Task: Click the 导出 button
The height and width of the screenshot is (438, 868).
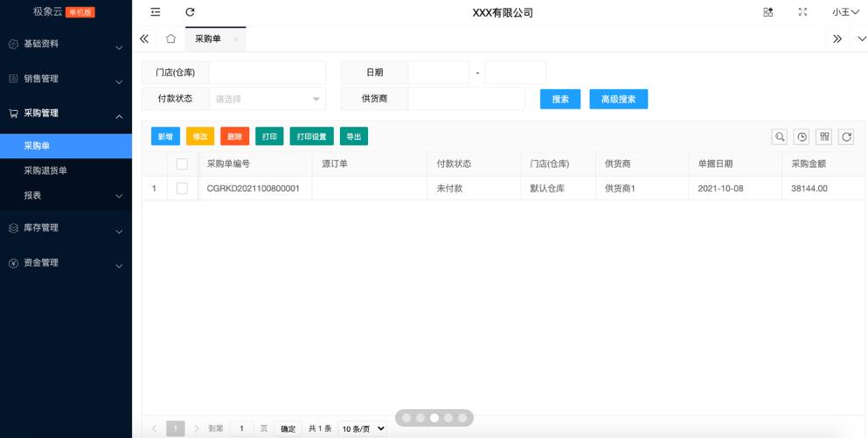Action: [x=354, y=136]
